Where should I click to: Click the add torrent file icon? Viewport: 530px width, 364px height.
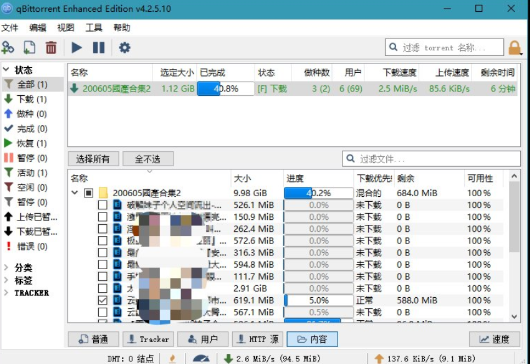(x=29, y=48)
